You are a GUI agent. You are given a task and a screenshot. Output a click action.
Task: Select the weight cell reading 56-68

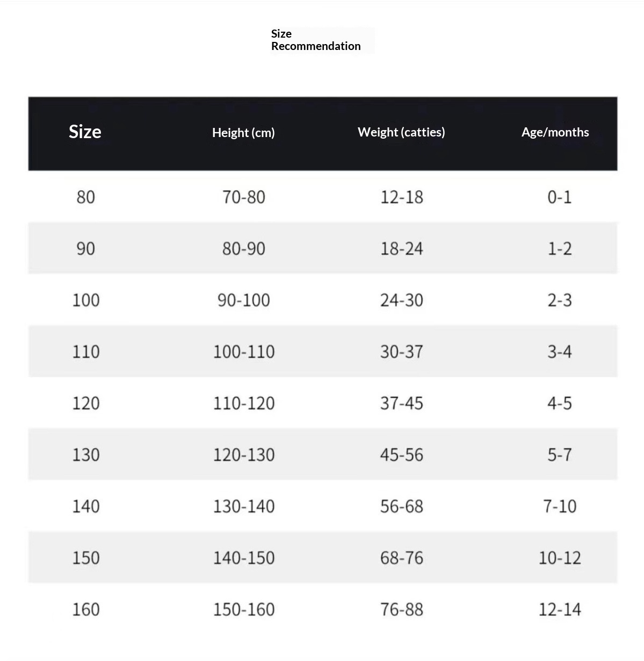tap(402, 507)
